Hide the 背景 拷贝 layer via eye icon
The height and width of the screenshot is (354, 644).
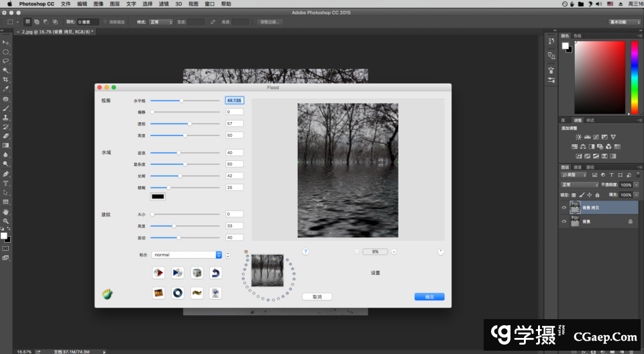point(563,208)
